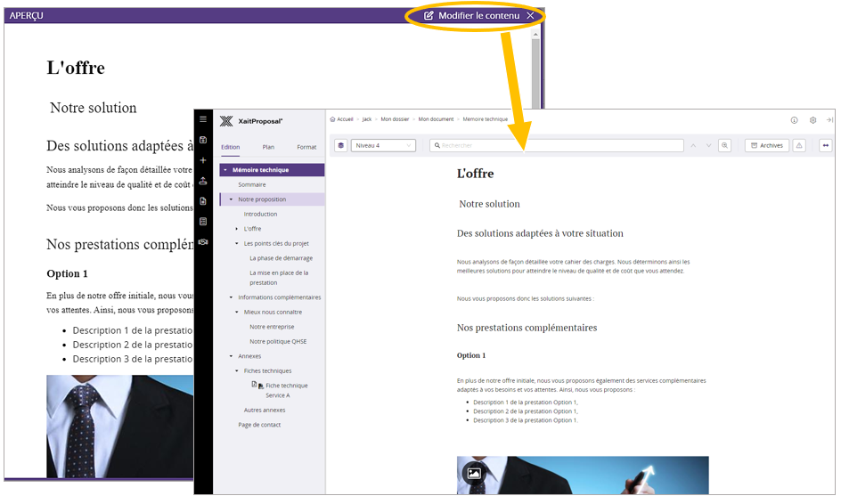841x504 pixels.
Task: Click the image icon on the document photo
Action: [x=474, y=474]
